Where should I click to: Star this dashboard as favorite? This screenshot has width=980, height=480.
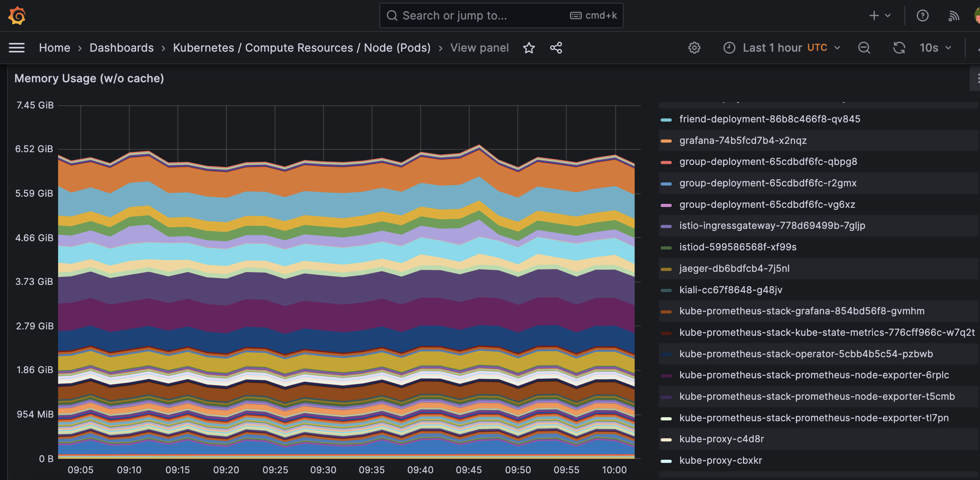pos(529,48)
